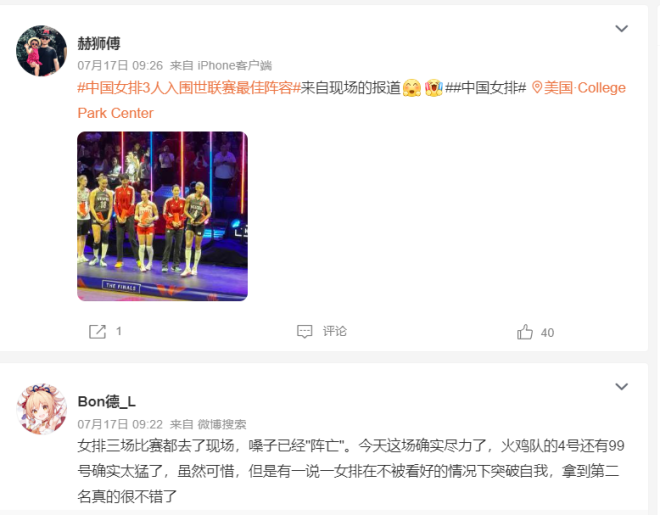Click 微博搜索 source link on second post
Viewport: 660px width, 515px height.
click(222, 424)
